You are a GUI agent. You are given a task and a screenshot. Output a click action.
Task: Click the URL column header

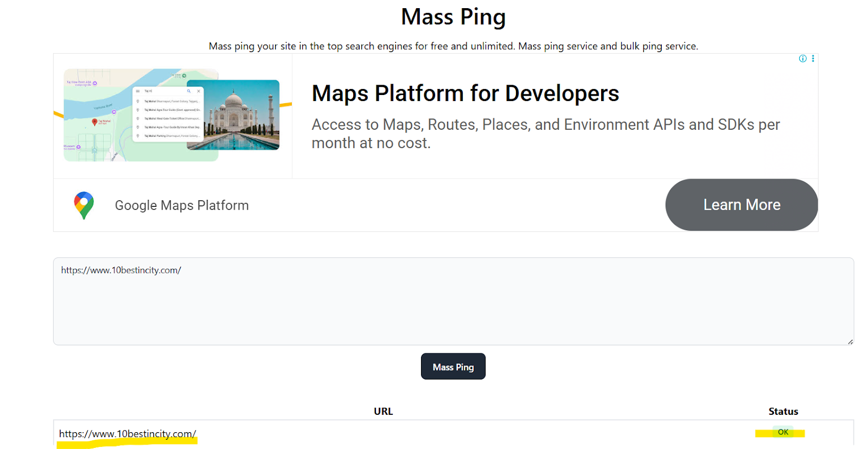pyautogui.click(x=383, y=412)
